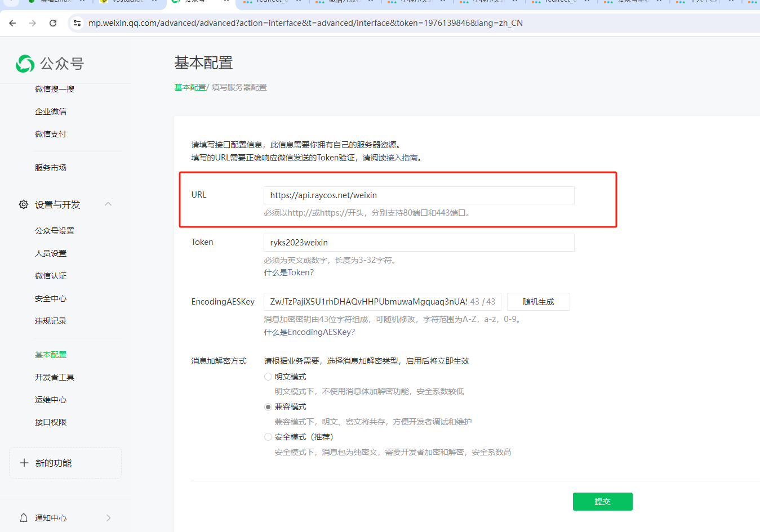Go back in browser history
Screen dimensions: 760x532
click(x=12, y=23)
